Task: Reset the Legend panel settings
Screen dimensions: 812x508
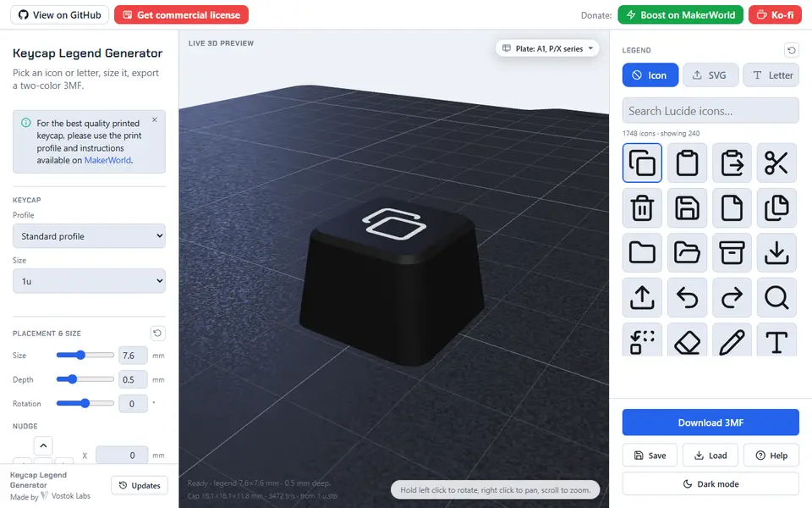Action: (x=792, y=50)
